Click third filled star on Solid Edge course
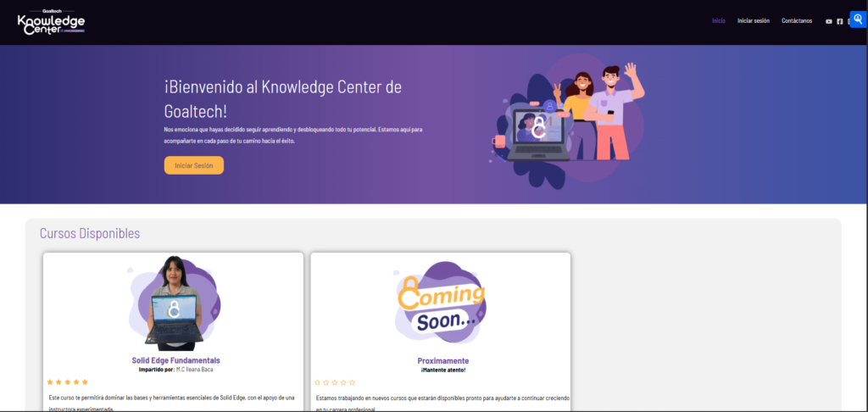Viewport: 868px width, 412px height. [x=67, y=382]
